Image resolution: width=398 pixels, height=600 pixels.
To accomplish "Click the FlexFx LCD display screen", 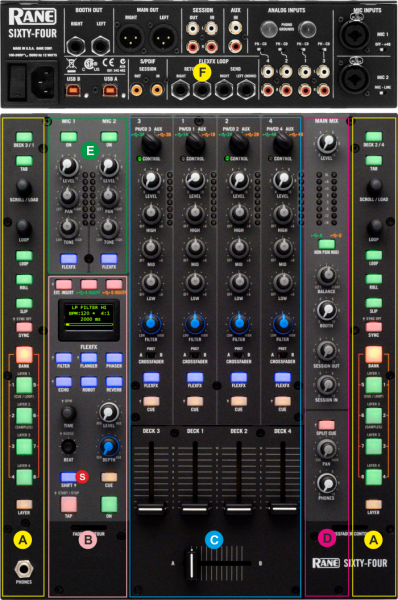I will (89, 320).
